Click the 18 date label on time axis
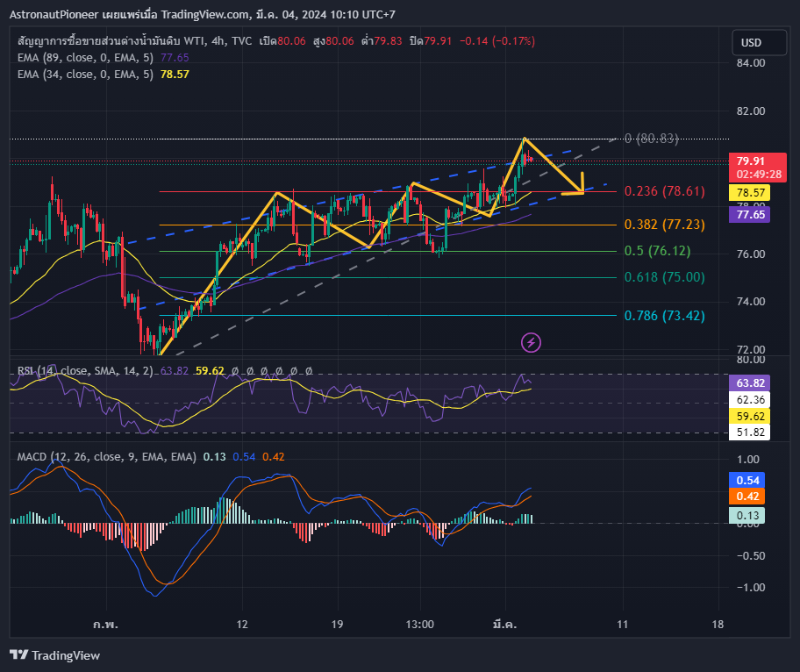 tap(718, 624)
